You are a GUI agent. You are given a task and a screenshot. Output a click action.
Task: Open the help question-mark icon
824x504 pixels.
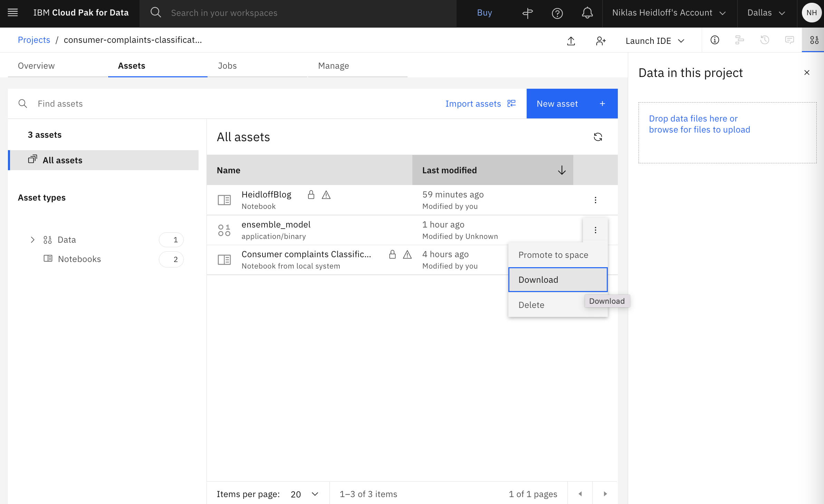[557, 13]
